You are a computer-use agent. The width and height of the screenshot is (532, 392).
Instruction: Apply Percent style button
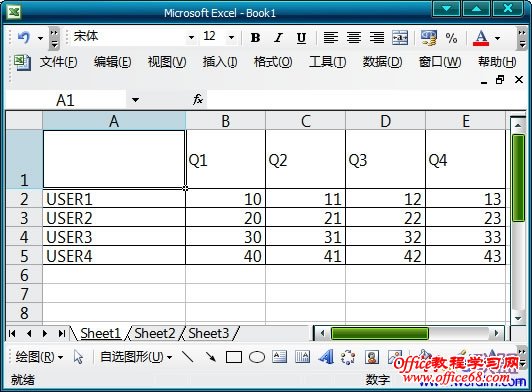pos(451,38)
